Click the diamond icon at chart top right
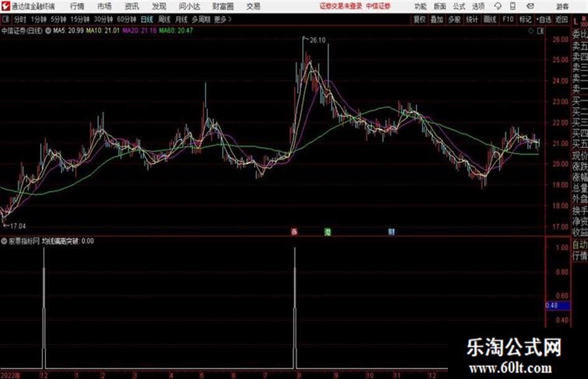This screenshot has width=588, height=379. 531,31
